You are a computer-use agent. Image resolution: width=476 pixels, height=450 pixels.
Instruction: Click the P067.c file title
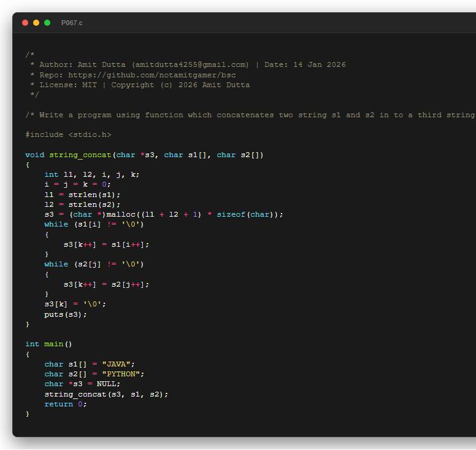[72, 23]
